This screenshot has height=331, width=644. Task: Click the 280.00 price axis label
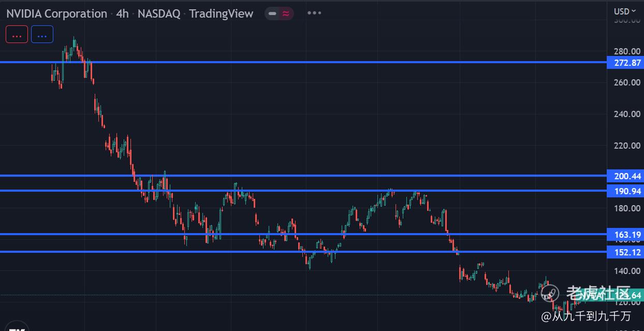pyautogui.click(x=627, y=51)
